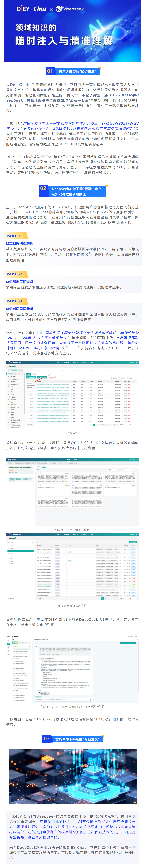
Task: Click subheading 业务图谱自动关联
Action: (20, 308)
